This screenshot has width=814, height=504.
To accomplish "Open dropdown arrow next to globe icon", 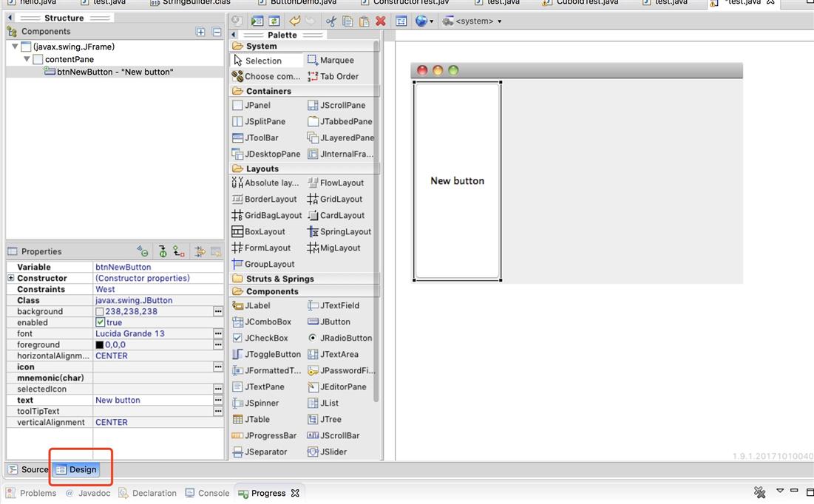I will 432,21.
